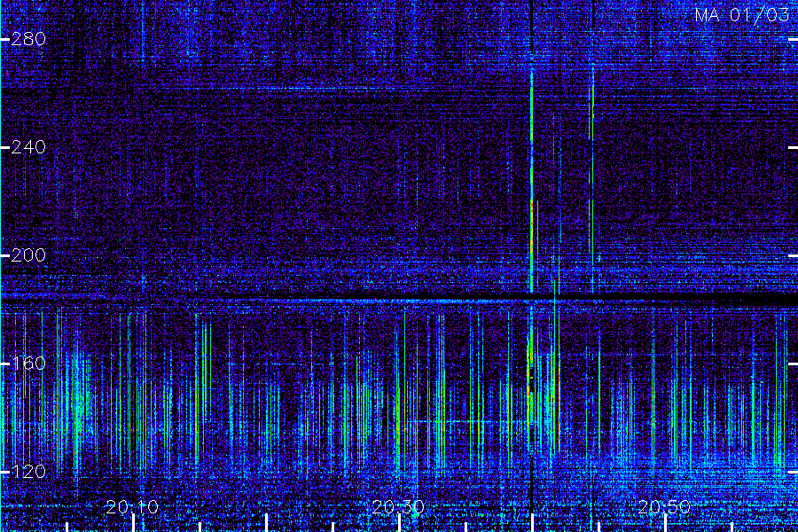
Task: Click the MA 01/03 date stamp
Action: coord(742,15)
